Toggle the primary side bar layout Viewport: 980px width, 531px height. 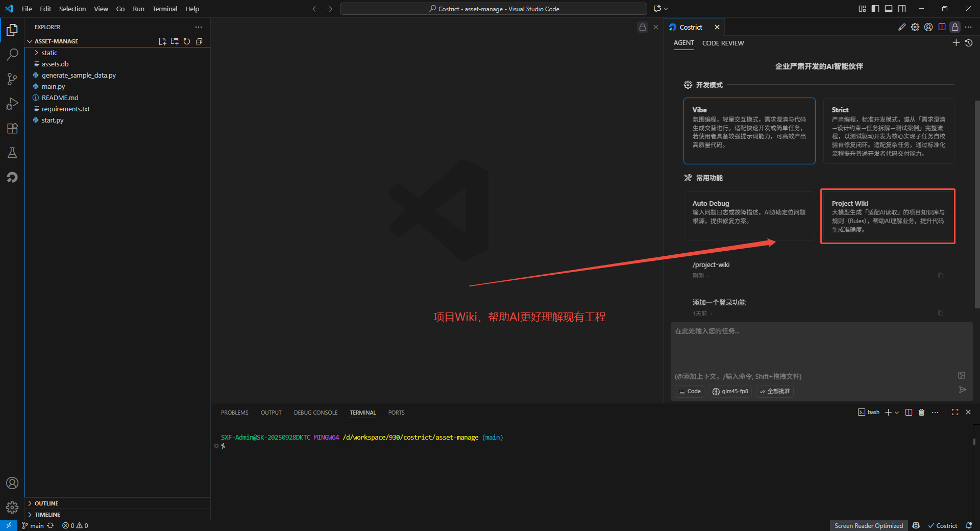[x=875, y=9]
